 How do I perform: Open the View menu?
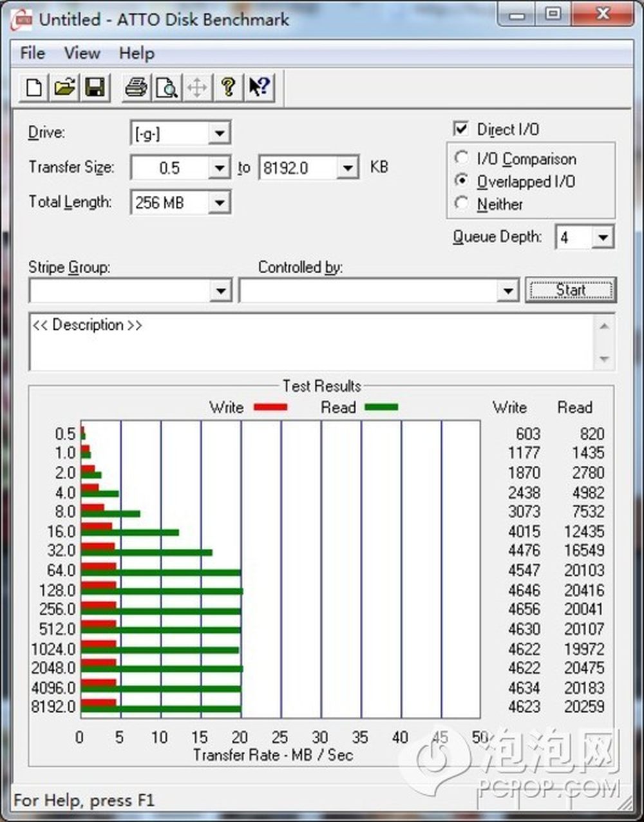point(82,53)
